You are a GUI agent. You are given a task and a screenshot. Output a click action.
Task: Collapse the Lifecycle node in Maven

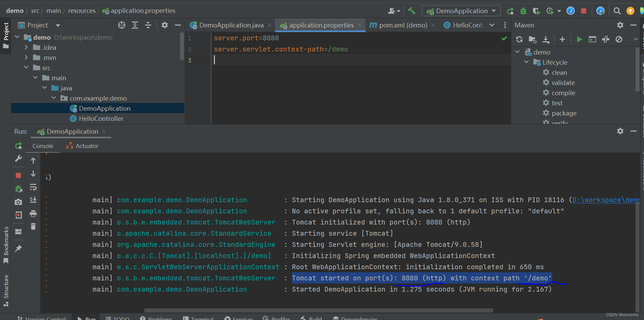tap(526, 62)
